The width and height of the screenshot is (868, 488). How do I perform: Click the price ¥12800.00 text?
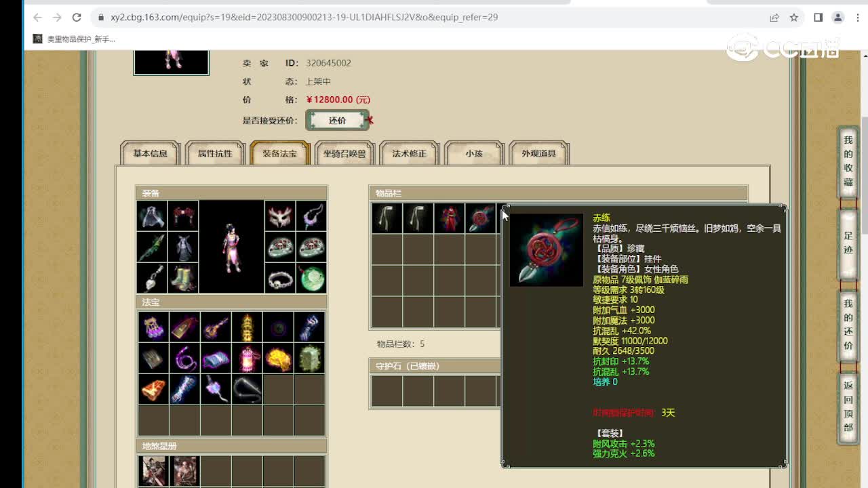pyautogui.click(x=338, y=100)
